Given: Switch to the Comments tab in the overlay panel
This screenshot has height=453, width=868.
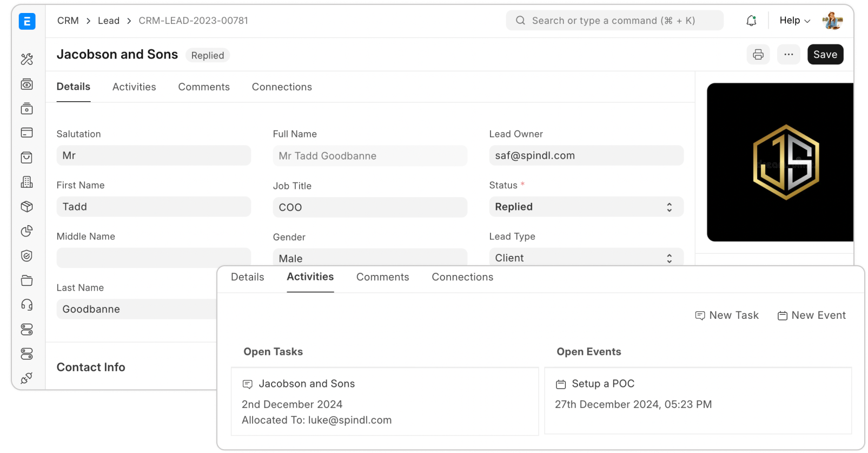Looking at the screenshot, I should pos(382,277).
